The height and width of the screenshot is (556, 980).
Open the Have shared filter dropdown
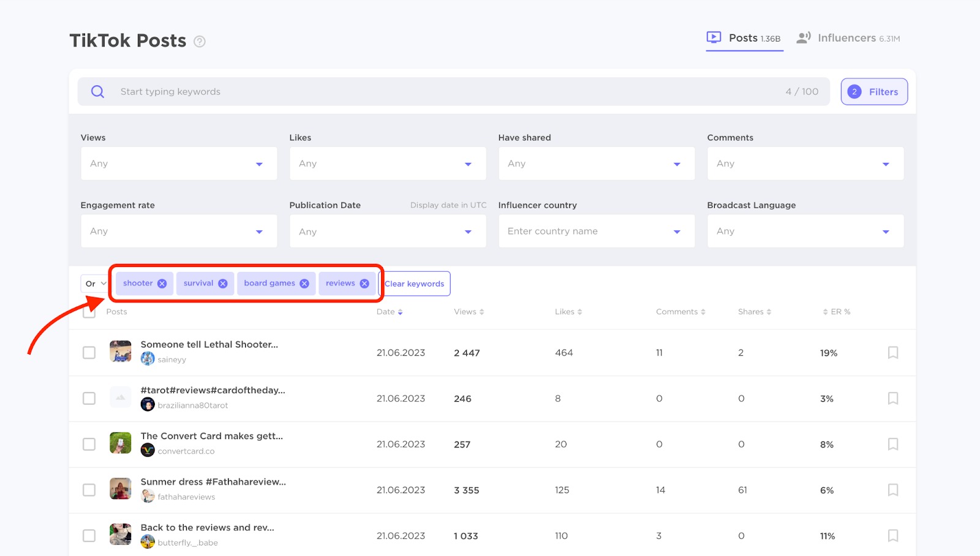coord(597,163)
